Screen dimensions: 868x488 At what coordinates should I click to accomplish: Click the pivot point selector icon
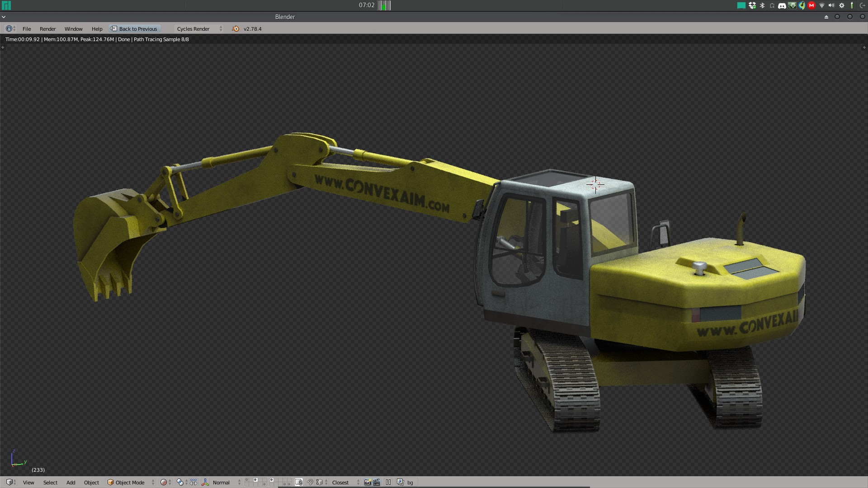[x=180, y=482]
